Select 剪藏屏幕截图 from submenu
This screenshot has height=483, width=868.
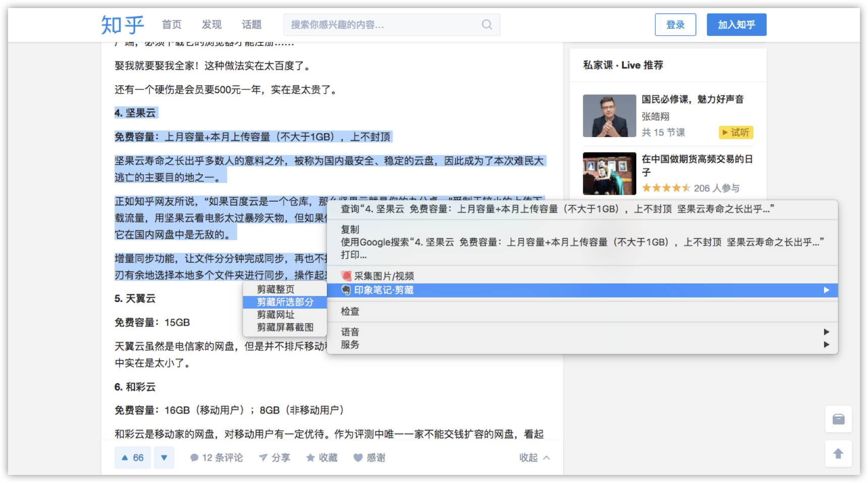(285, 327)
